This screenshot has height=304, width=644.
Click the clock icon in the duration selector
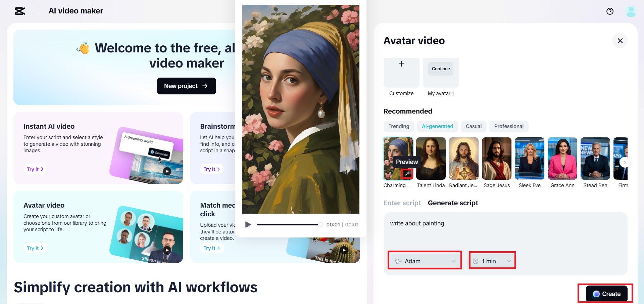click(x=475, y=261)
